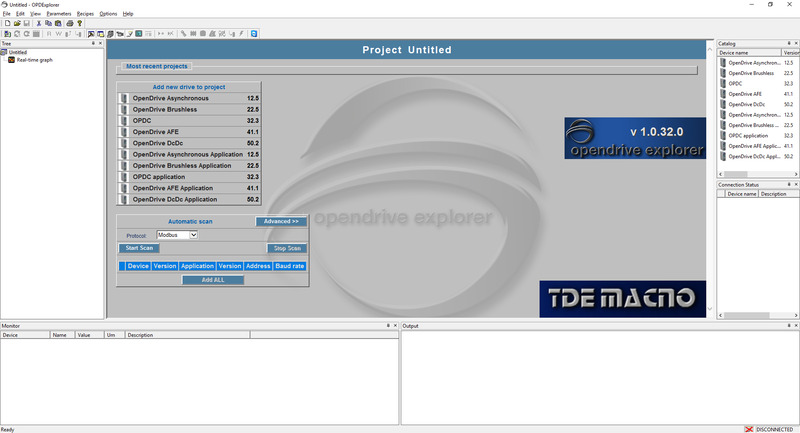Pin the Tree panel with its pushpin icon
The width and height of the screenshot is (800, 433).
click(x=93, y=43)
